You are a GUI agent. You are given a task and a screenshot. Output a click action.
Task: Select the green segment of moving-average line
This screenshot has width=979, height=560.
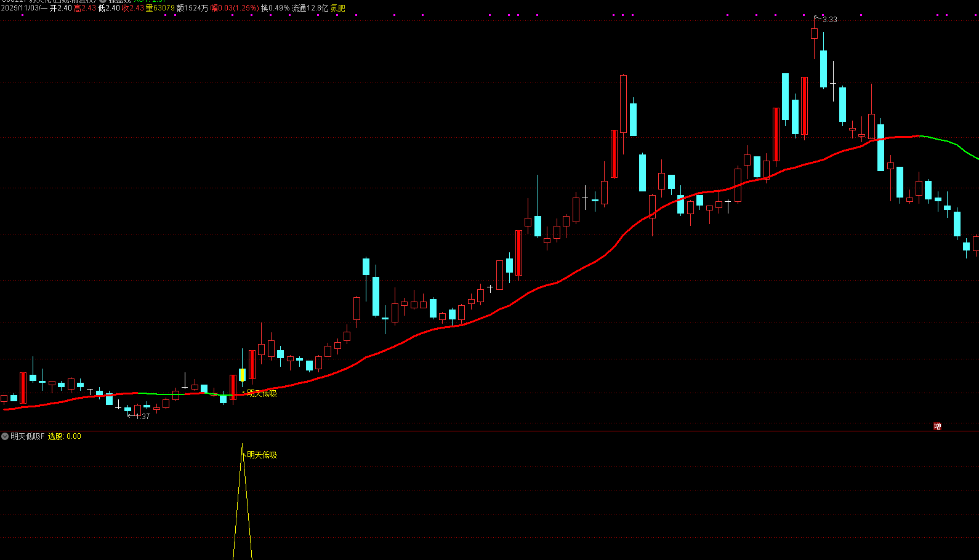pyautogui.click(x=950, y=144)
